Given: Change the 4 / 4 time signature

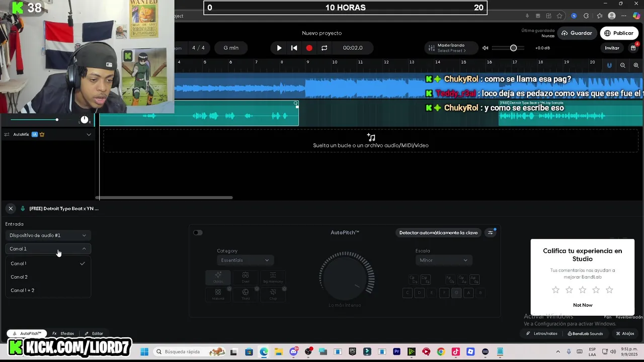Looking at the screenshot, I should pyautogui.click(x=198, y=48).
